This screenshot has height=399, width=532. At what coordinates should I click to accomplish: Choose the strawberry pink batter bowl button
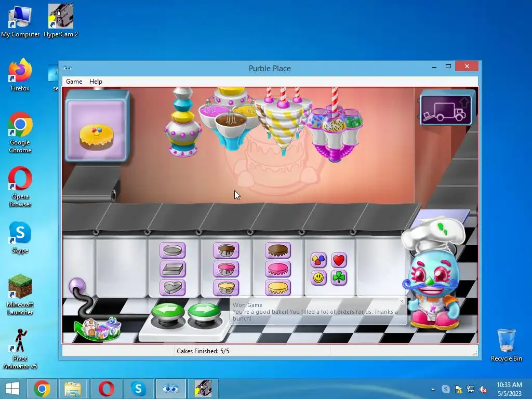(226, 269)
